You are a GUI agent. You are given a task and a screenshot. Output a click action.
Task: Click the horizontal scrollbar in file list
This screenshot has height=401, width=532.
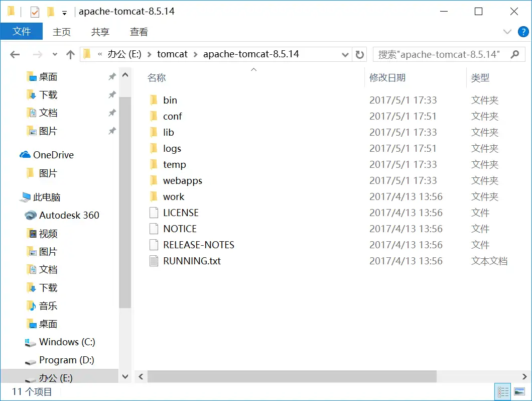pyautogui.click(x=291, y=376)
